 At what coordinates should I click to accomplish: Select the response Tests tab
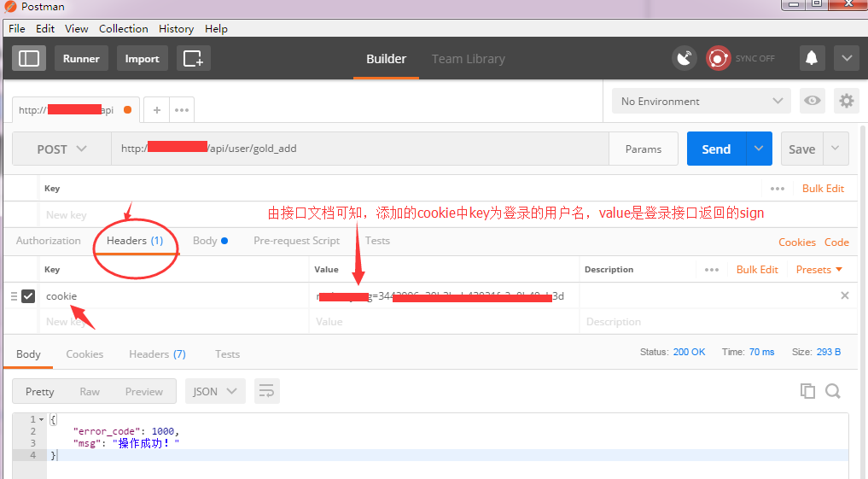tap(228, 354)
